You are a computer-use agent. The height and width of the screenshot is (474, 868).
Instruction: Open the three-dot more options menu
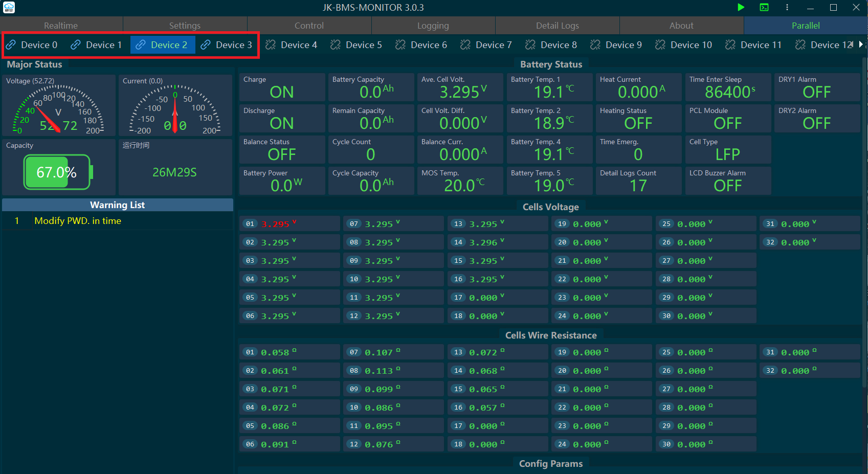(x=787, y=7)
